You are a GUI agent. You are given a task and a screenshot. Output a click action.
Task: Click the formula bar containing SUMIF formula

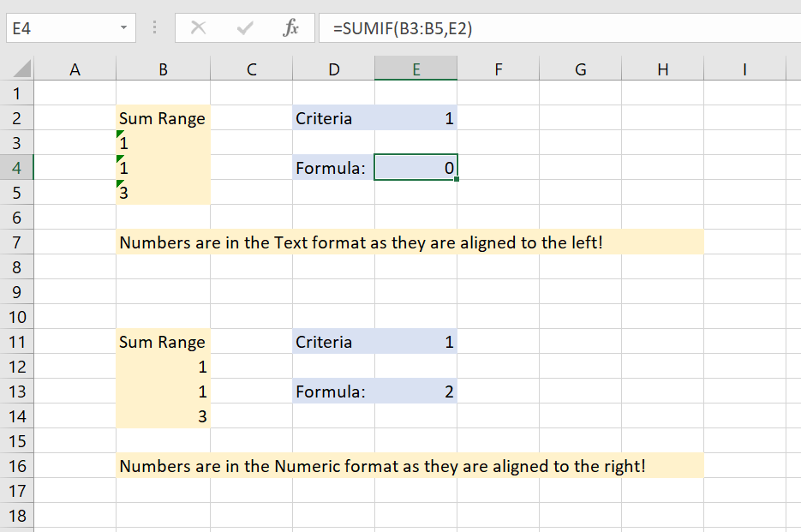[557, 28]
